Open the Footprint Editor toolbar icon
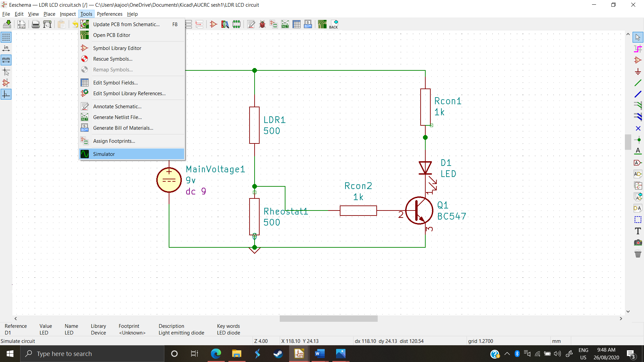Image resolution: width=644 pixels, height=362 pixels. (236, 24)
